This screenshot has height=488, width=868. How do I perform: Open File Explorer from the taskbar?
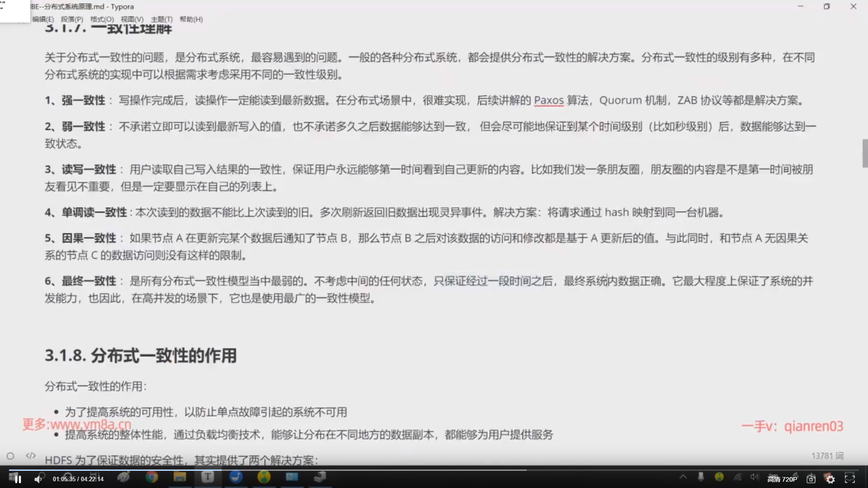(x=179, y=477)
